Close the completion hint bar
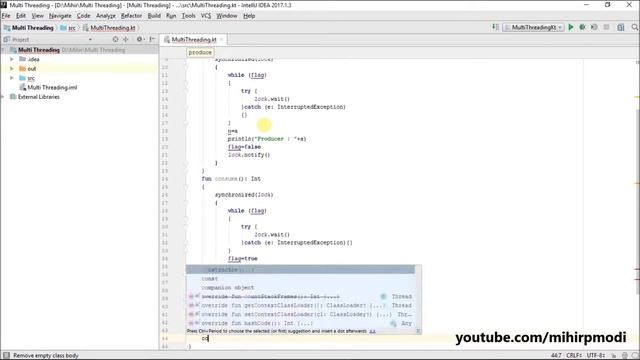 418,331
